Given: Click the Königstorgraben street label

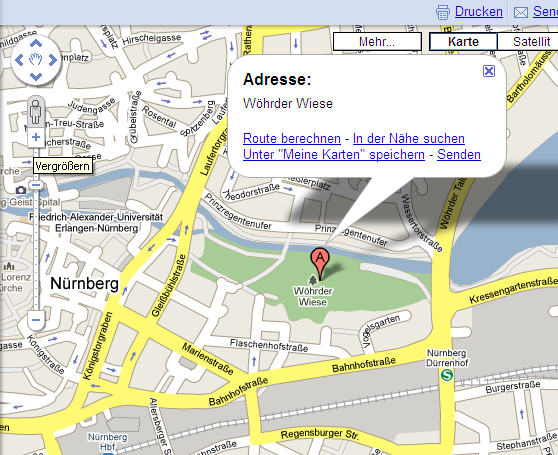Looking at the screenshot, I should click(x=97, y=345).
